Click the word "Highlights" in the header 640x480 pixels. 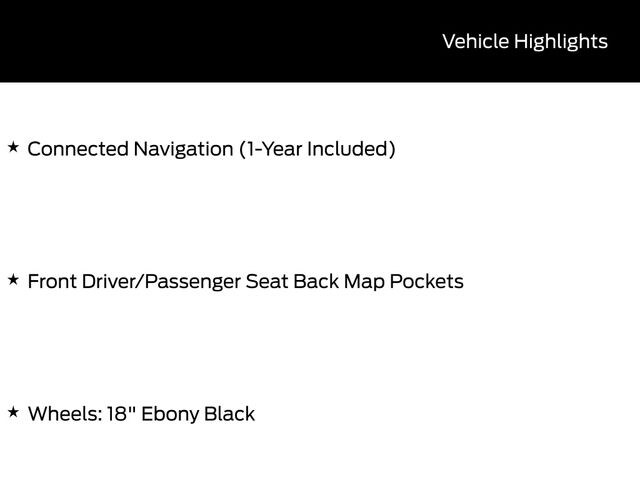point(561,41)
